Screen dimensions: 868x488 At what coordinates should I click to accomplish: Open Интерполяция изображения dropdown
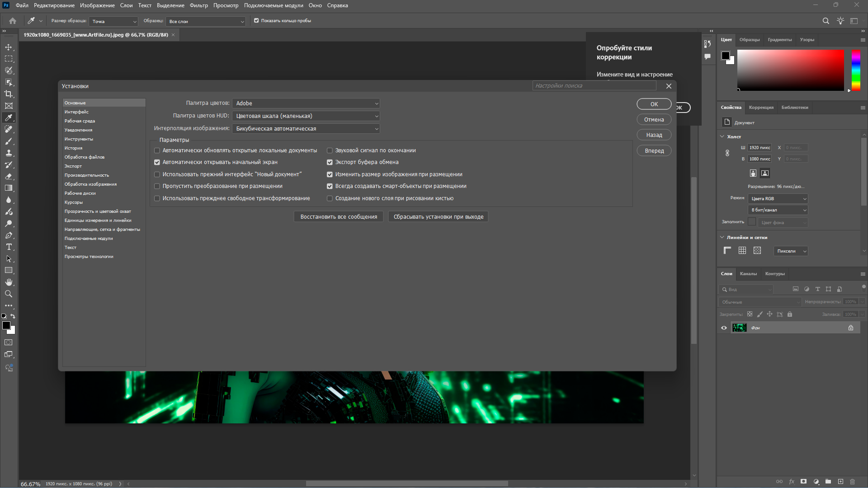click(306, 129)
